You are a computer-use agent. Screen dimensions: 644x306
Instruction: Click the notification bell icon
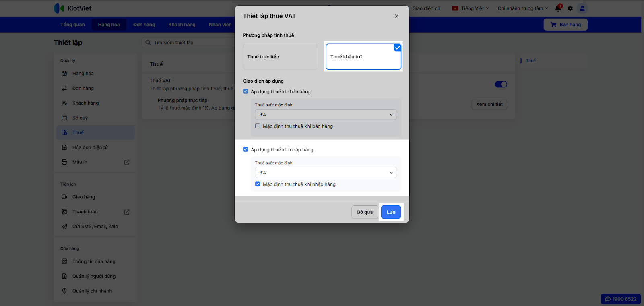click(558, 8)
